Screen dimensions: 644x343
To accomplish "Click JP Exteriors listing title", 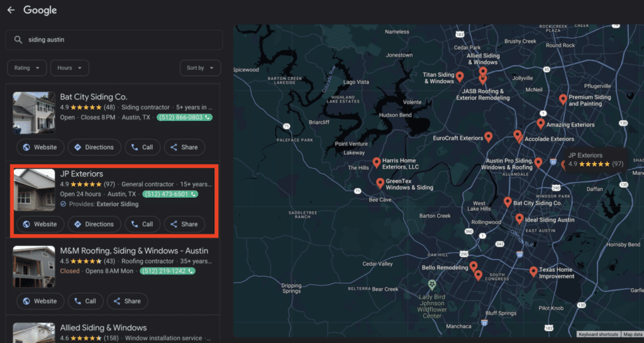I will pyautogui.click(x=81, y=174).
